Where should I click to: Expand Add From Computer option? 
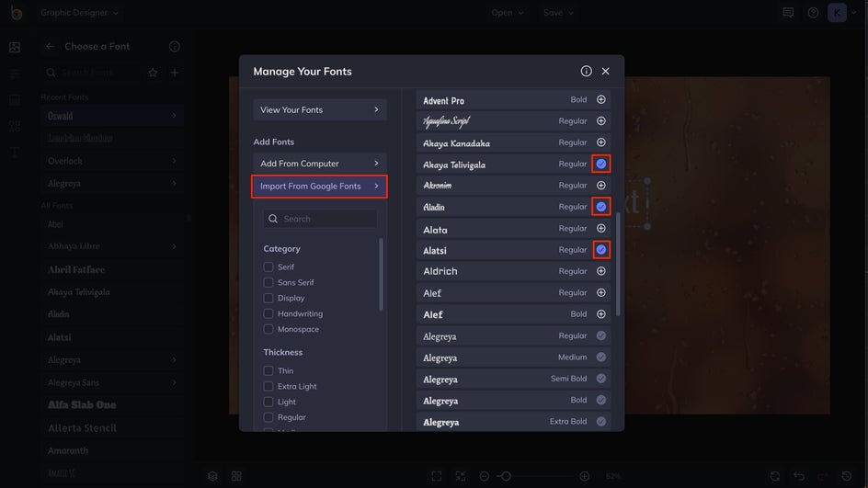319,164
